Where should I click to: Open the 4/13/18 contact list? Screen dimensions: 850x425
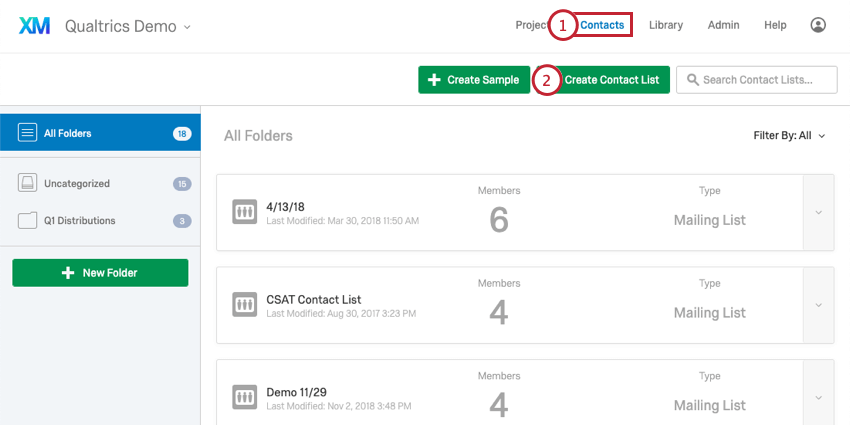click(x=285, y=207)
